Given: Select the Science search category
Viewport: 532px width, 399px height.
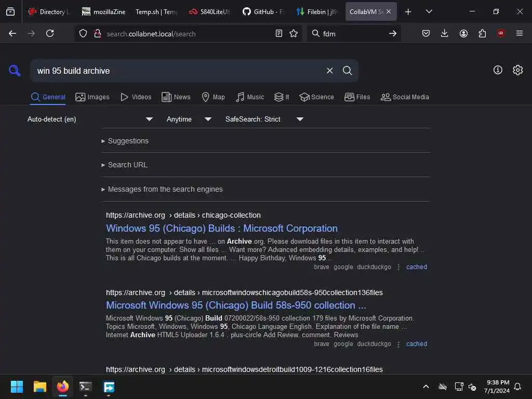Looking at the screenshot, I should pyautogui.click(x=316, y=97).
